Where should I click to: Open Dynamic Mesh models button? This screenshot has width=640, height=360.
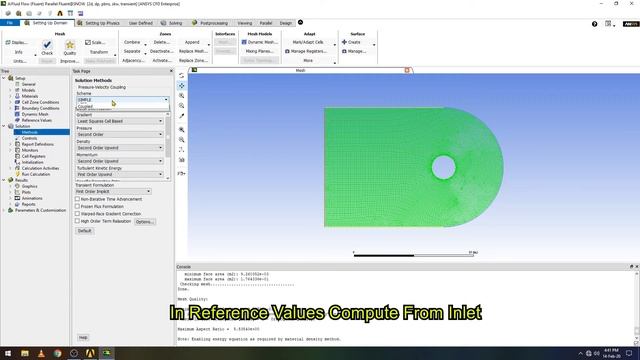tap(260, 42)
